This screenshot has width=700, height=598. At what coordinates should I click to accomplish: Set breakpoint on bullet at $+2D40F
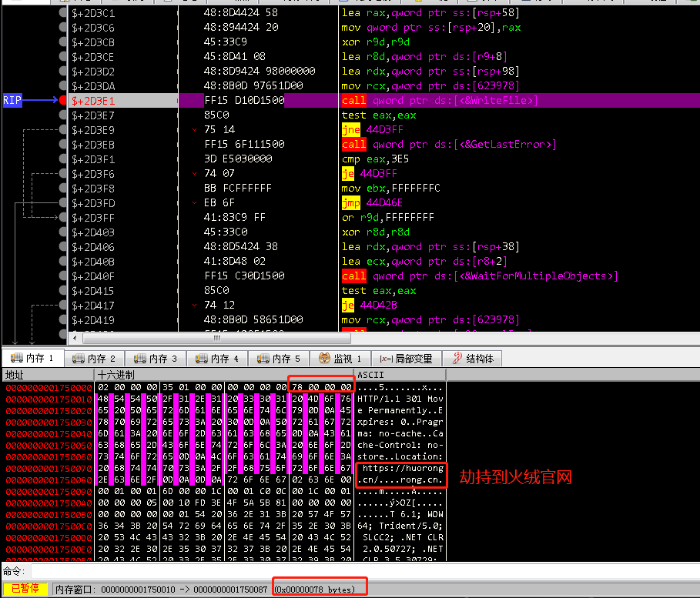[x=63, y=276]
